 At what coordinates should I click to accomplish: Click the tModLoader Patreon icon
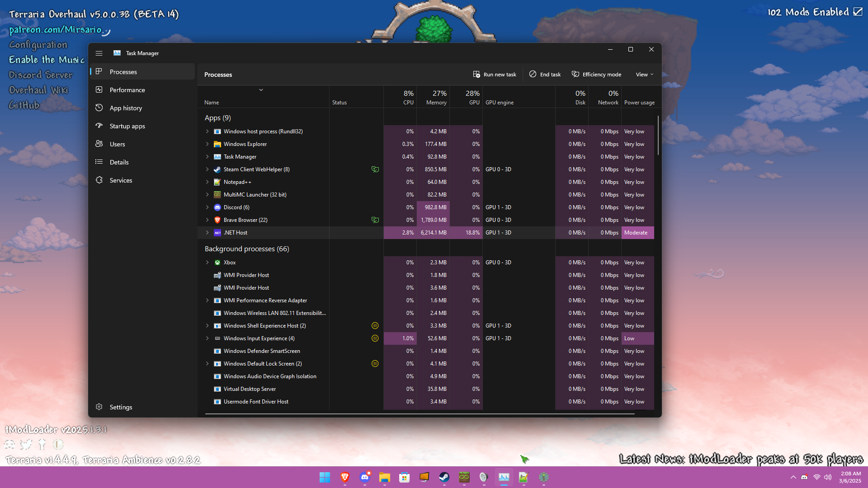pyautogui.click(x=58, y=445)
